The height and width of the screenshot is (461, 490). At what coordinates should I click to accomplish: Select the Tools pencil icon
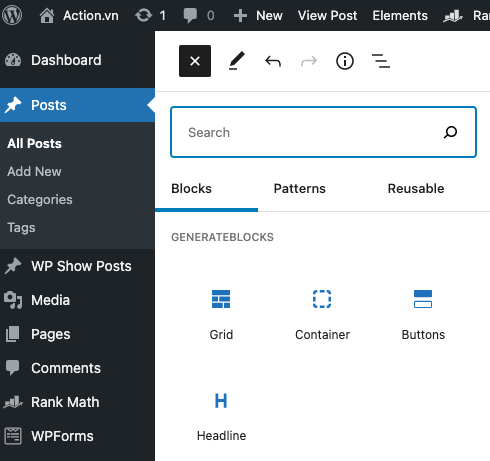click(237, 61)
